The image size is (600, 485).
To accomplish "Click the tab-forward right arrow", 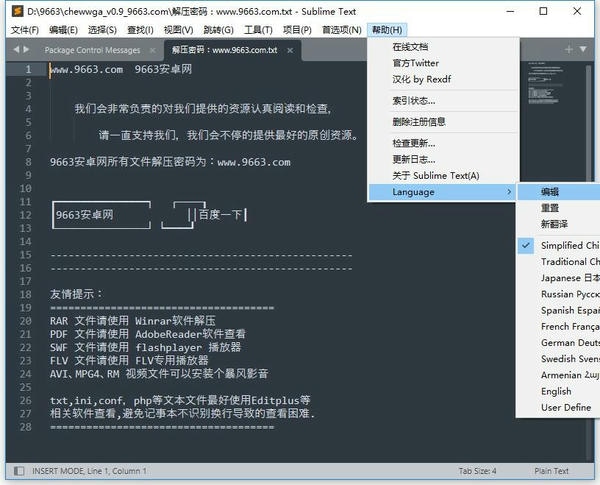I will tap(26, 49).
